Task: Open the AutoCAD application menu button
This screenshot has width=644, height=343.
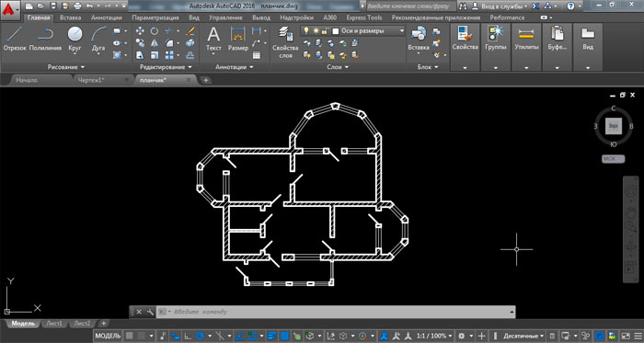Action: [11, 9]
